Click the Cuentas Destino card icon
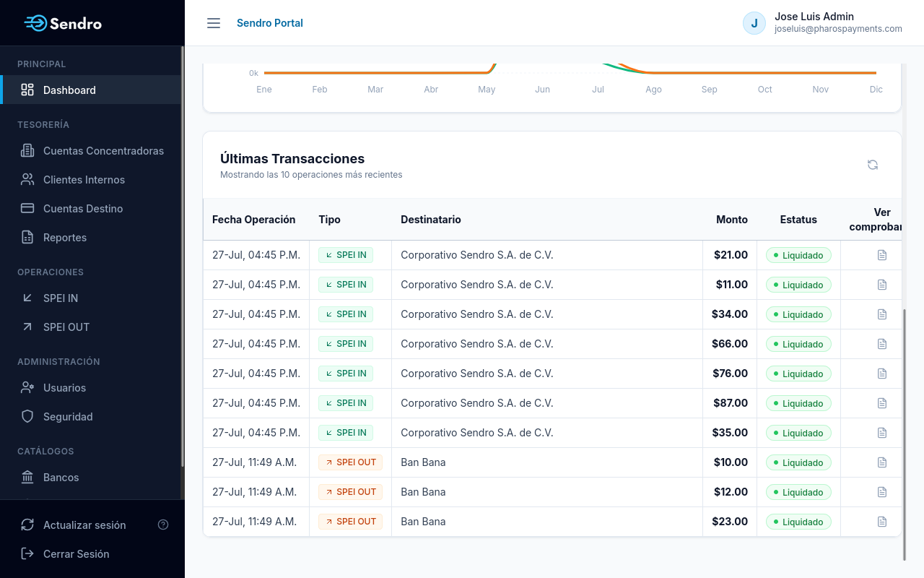The width and height of the screenshot is (924, 578). 27,208
